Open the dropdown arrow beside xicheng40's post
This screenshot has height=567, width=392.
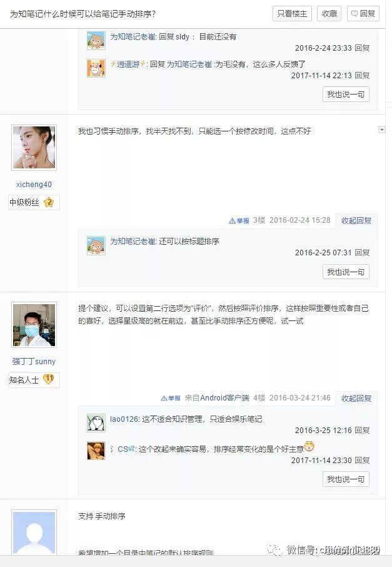tap(382, 130)
